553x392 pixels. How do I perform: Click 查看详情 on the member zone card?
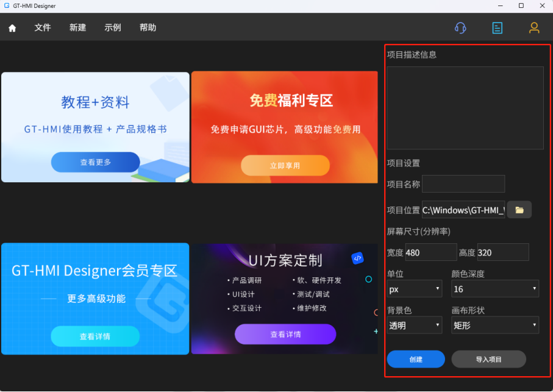(95, 337)
